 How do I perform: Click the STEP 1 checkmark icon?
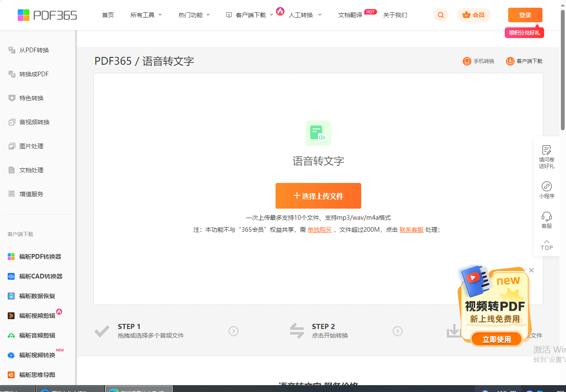(x=102, y=331)
